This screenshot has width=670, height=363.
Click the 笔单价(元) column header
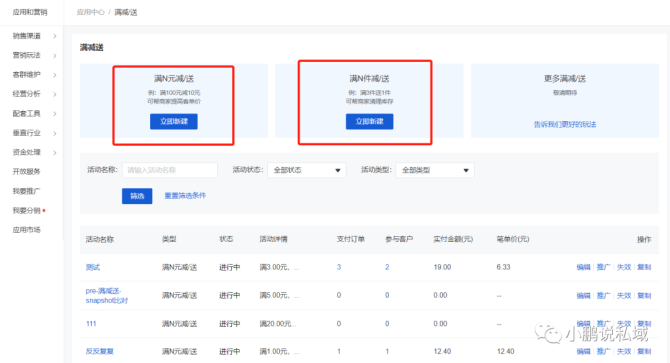pos(513,239)
